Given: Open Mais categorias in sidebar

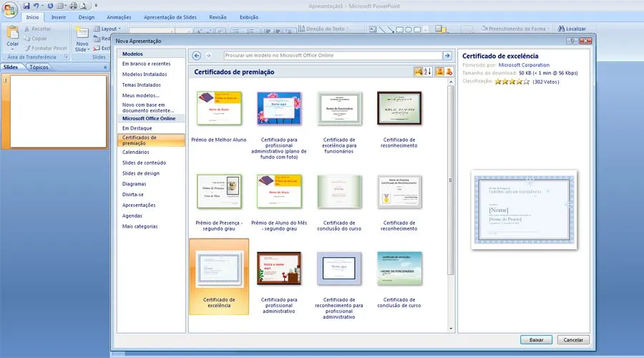Looking at the screenshot, I should pos(140,226).
